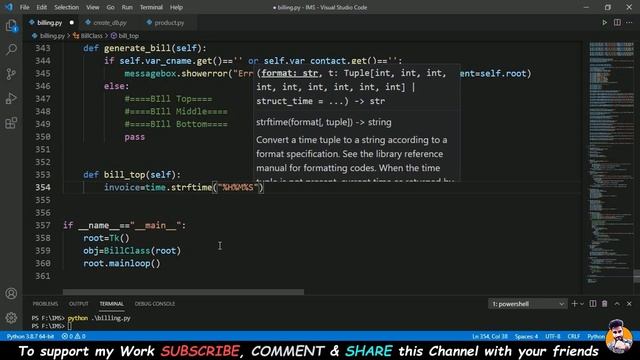Maximize the panel size chevron
Viewport: 640px width, 360px height.
[x=617, y=304]
